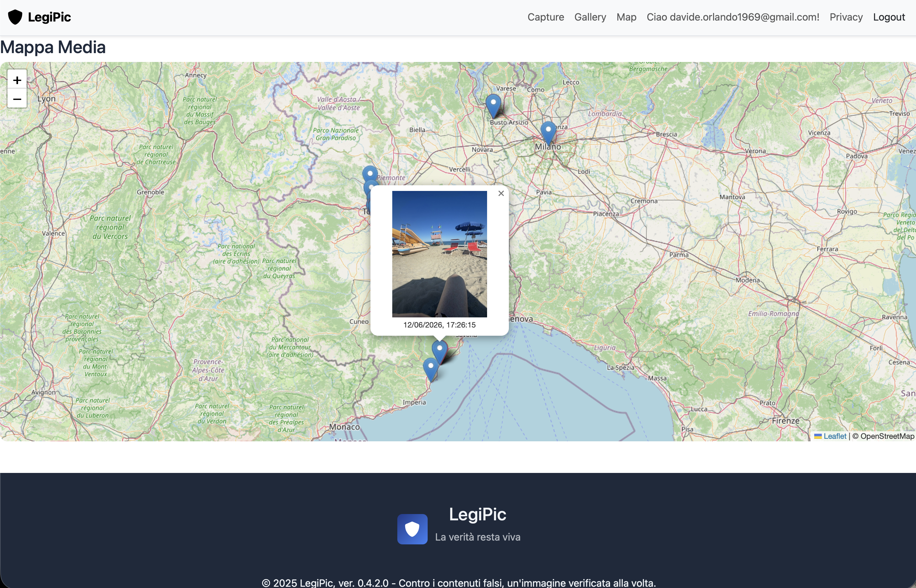Close the photo popup
Image resolution: width=916 pixels, height=588 pixels.
pyautogui.click(x=501, y=193)
